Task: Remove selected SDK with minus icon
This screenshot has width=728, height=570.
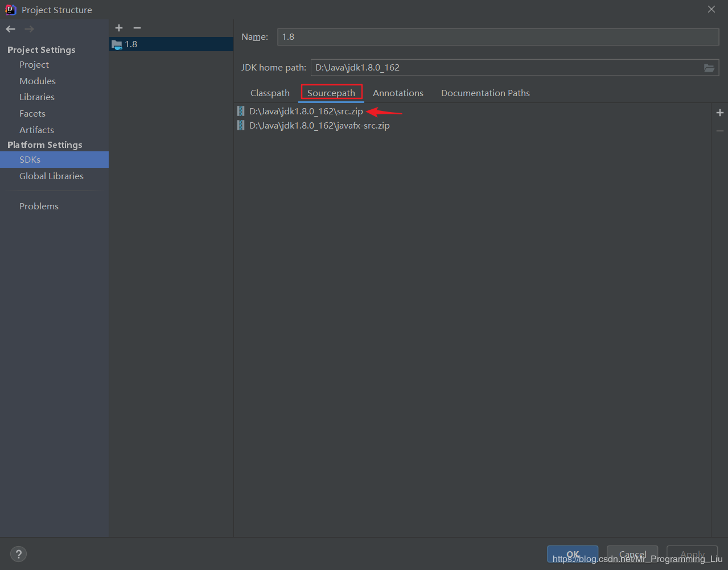Action: pyautogui.click(x=137, y=28)
